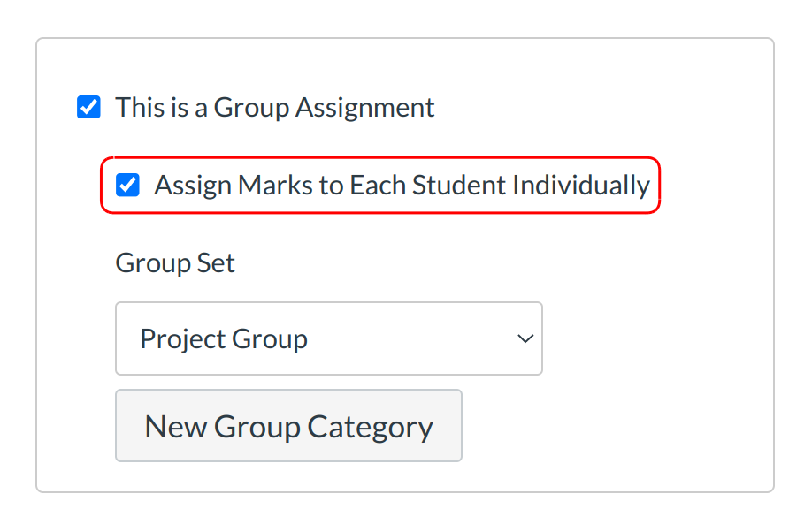Disable individual student marks checkbox

[x=128, y=186]
